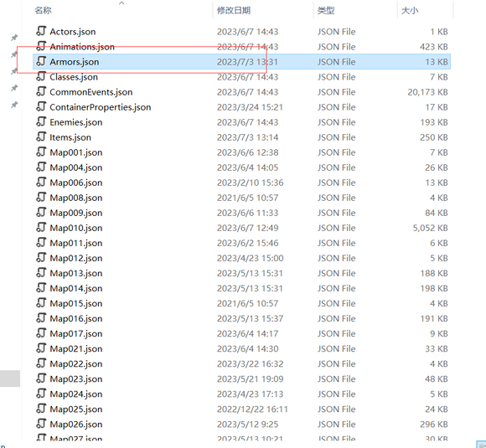Sort files by the 修改日期 column header
The height and width of the screenshot is (448, 486).
tap(234, 11)
